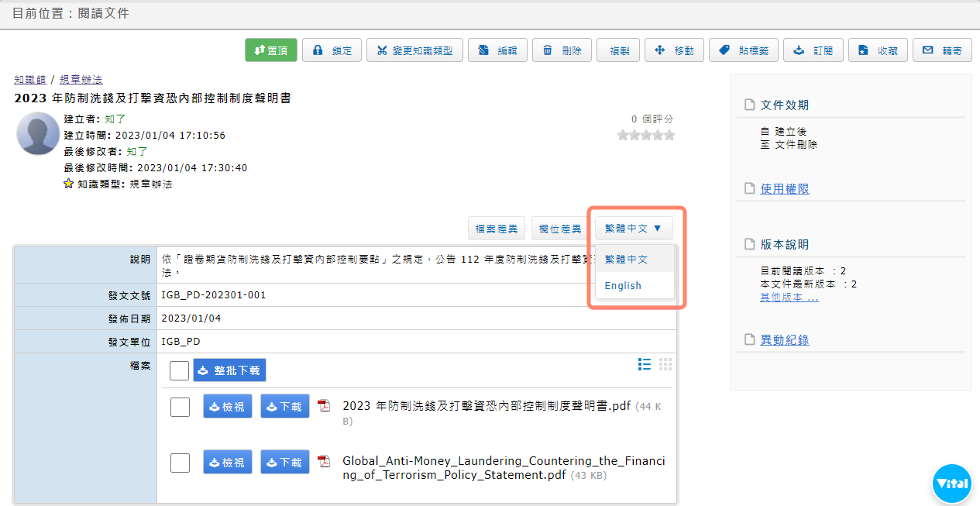Collapse the 繁體中文 language dropdown
Image resolution: width=980 pixels, height=506 pixels.
(x=633, y=229)
